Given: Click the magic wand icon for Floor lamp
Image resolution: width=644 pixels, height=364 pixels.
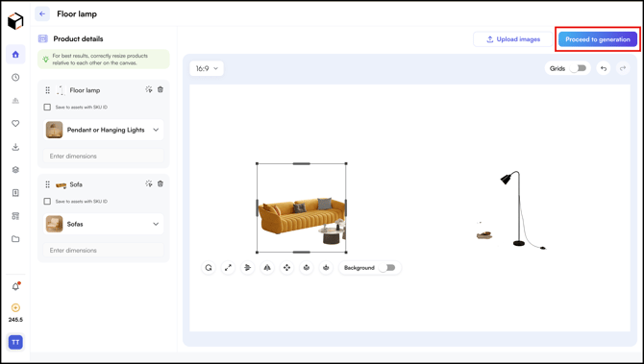Looking at the screenshot, I should click(149, 89).
